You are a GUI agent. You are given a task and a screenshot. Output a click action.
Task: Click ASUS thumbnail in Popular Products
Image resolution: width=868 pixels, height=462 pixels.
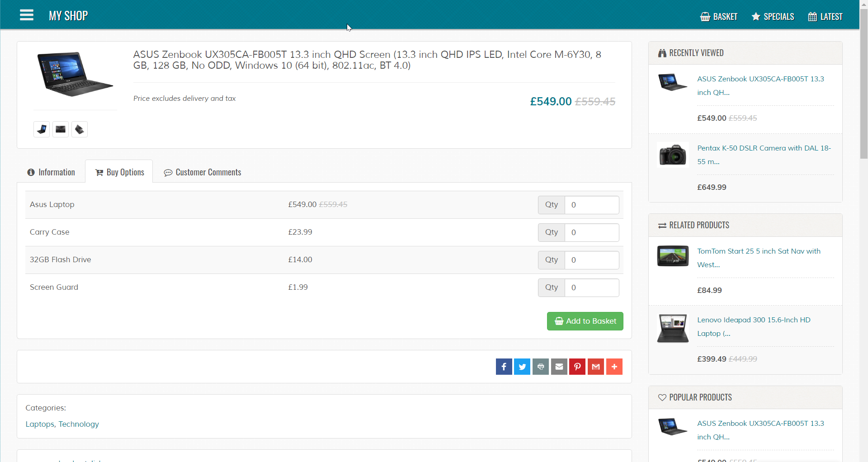tap(673, 427)
